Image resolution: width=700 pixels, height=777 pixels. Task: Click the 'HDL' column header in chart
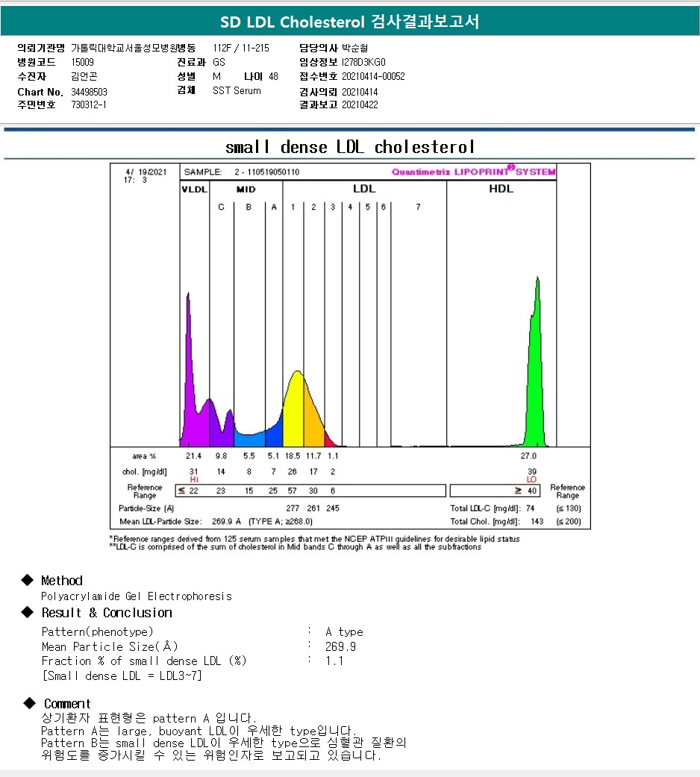pyautogui.click(x=501, y=189)
